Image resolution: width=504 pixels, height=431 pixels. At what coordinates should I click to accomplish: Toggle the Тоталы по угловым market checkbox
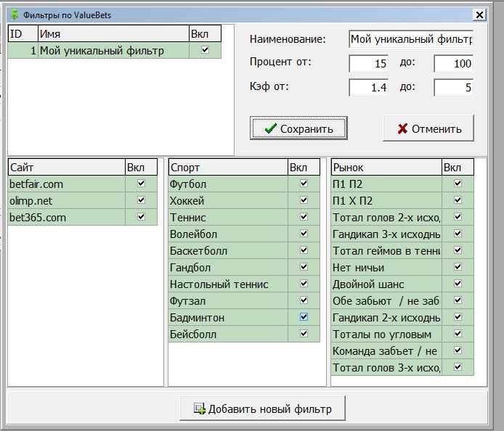[x=458, y=334]
